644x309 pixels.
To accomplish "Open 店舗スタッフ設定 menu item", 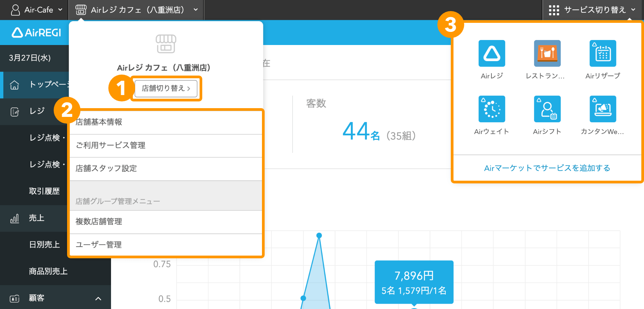I will (166, 169).
